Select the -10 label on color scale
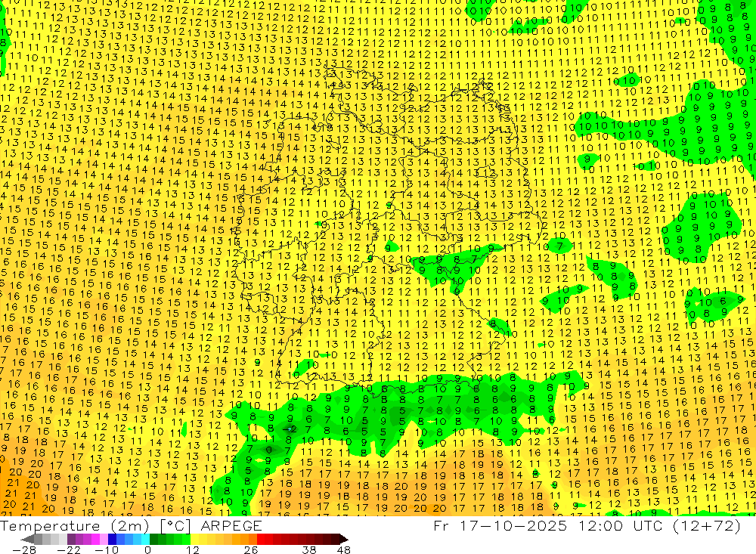The width and height of the screenshot is (756, 554). [107, 549]
